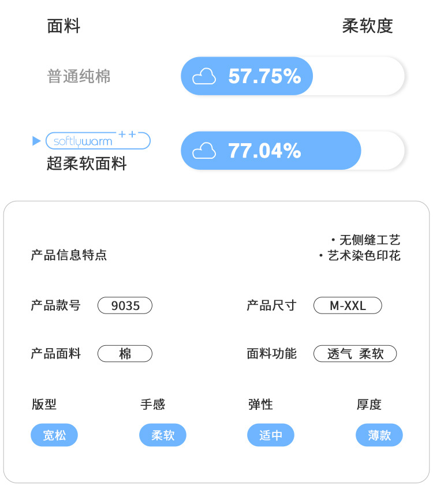Select the 57.75% softness progress bar
Image resolution: width=433 pixels, height=504 pixels.
293,76
